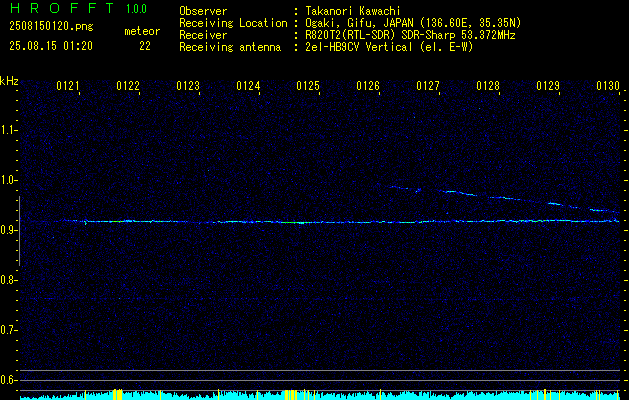Click the 0127 time marker
Image resolution: width=629 pixels, height=400 pixels.
coord(428,86)
